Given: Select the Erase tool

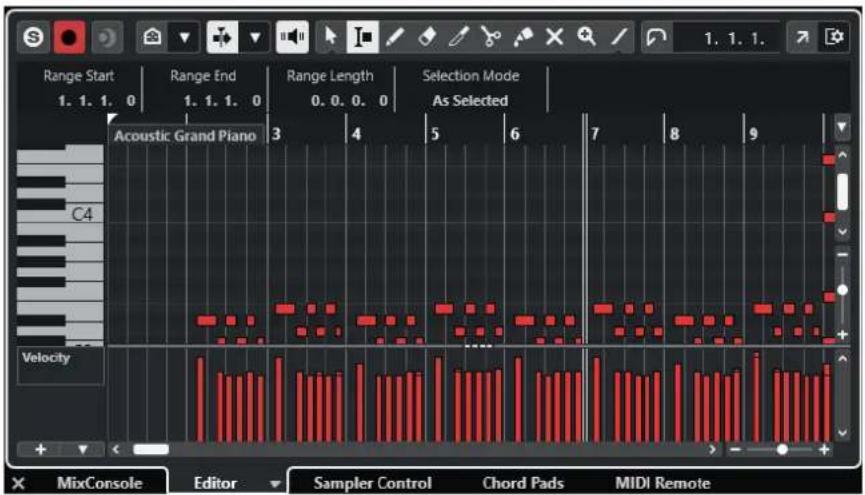Looking at the screenshot, I should (427, 38).
